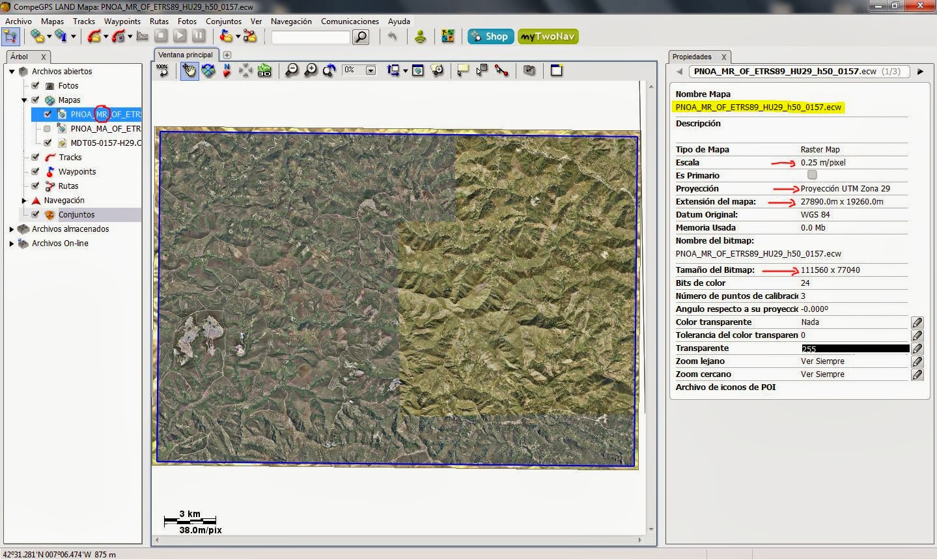Click the Shop button
Viewport: 937px width, 560px height.
pos(490,36)
